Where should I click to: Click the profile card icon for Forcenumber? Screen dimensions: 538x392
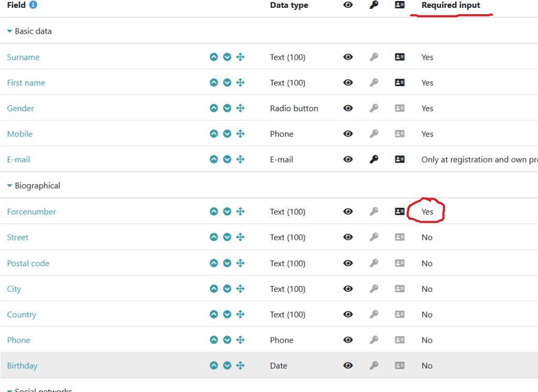click(x=400, y=211)
